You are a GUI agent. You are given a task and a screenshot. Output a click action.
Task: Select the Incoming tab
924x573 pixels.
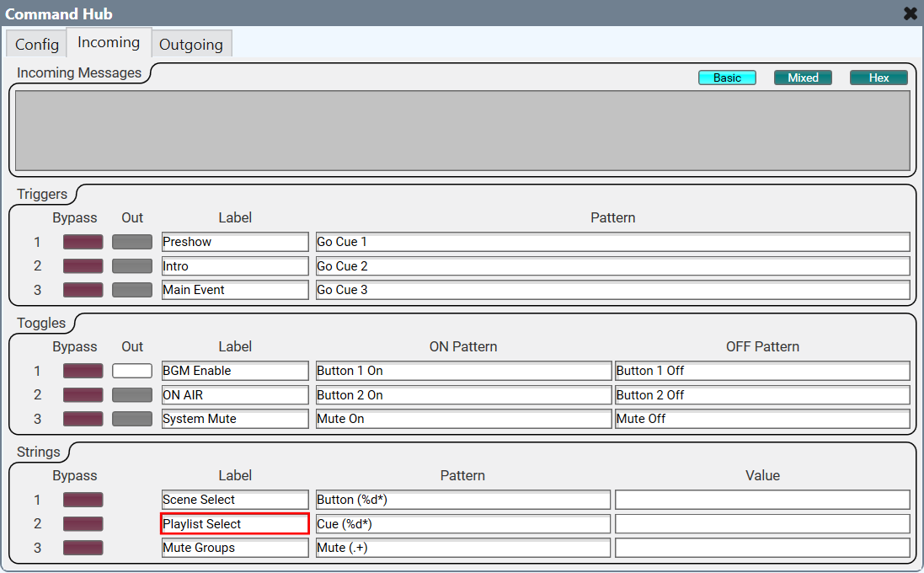tap(109, 42)
